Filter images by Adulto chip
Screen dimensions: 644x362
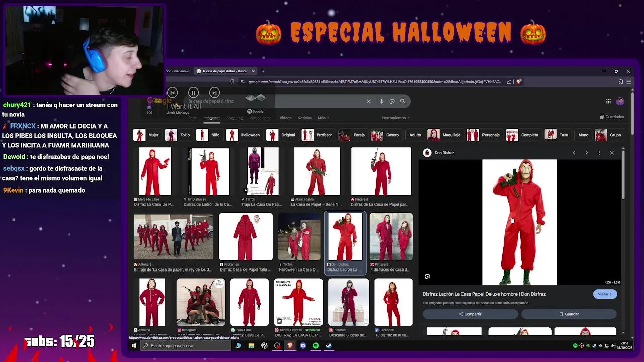[415, 135]
